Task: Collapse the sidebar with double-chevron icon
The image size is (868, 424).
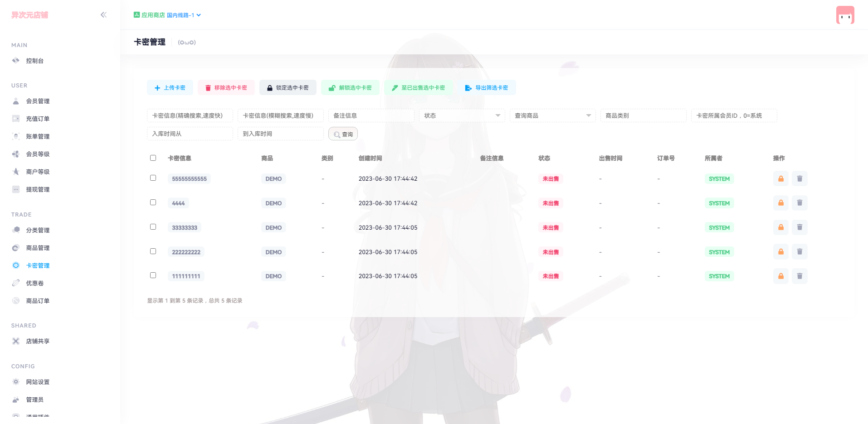Action: [103, 15]
